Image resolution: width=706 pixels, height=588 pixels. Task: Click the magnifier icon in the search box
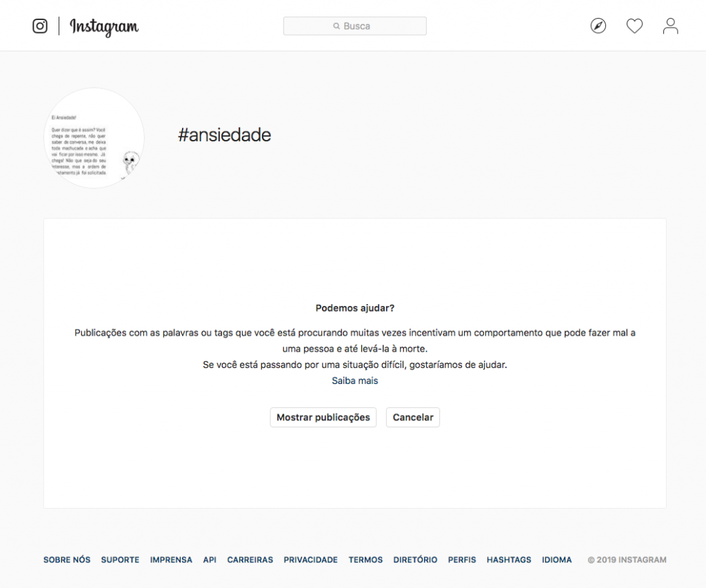[336, 26]
